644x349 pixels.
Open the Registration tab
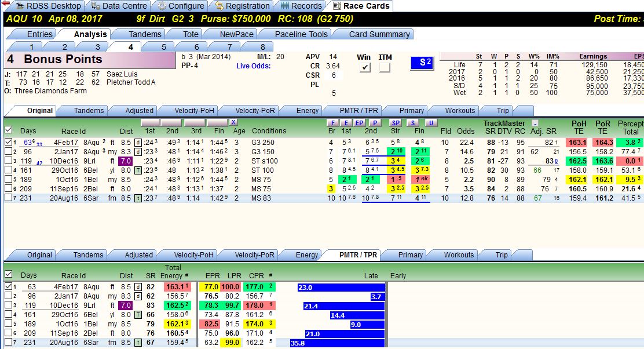point(242,6)
